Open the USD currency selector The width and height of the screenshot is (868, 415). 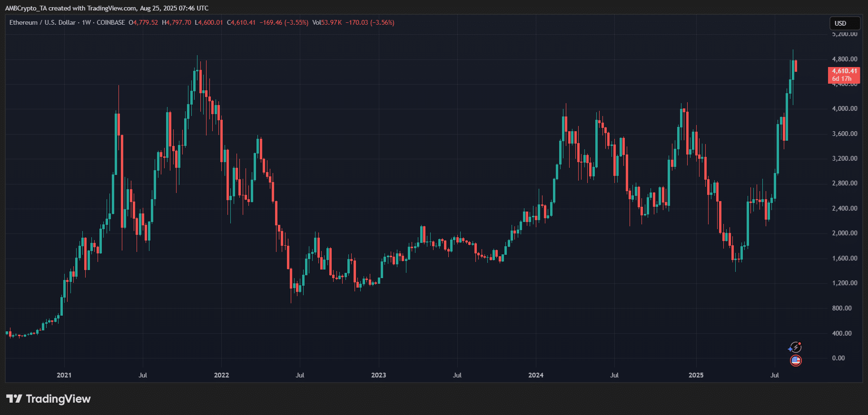pos(845,23)
